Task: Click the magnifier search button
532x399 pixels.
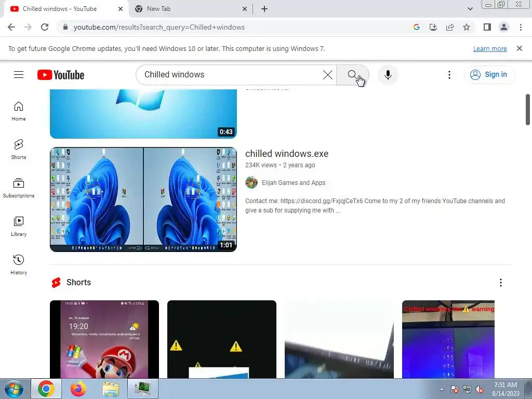Action: click(x=353, y=75)
